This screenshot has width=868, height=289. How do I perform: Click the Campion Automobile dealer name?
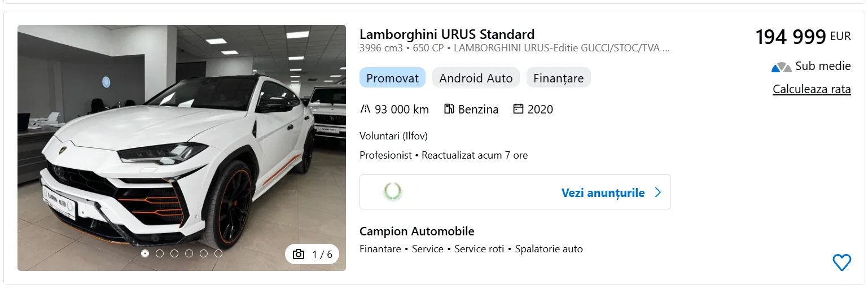click(417, 231)
